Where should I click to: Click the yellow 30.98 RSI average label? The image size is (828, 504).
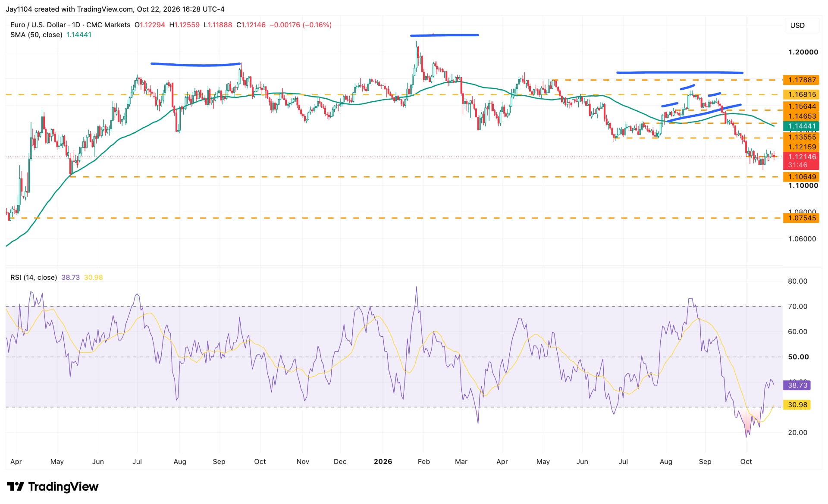tap(797, 405)
